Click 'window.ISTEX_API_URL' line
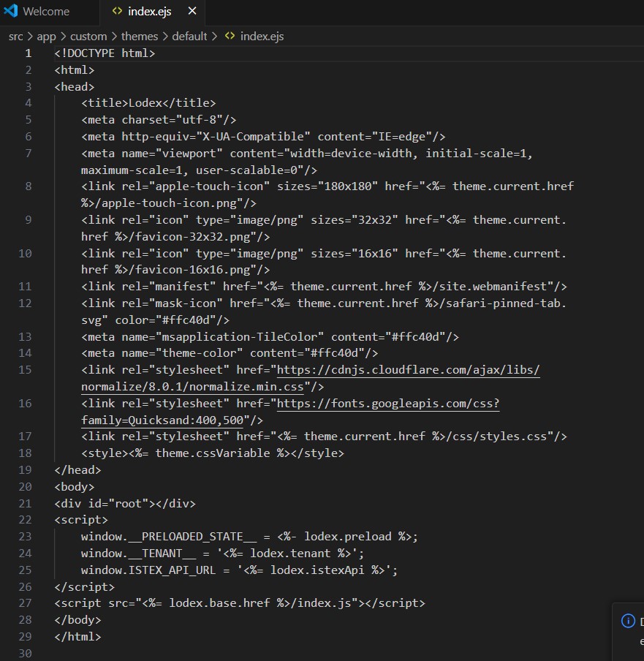The image size is (644, 661). [x=239, y=570]
